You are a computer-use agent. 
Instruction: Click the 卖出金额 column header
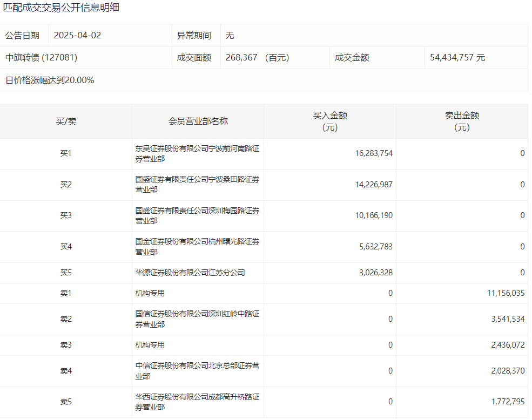click(462, 121)
